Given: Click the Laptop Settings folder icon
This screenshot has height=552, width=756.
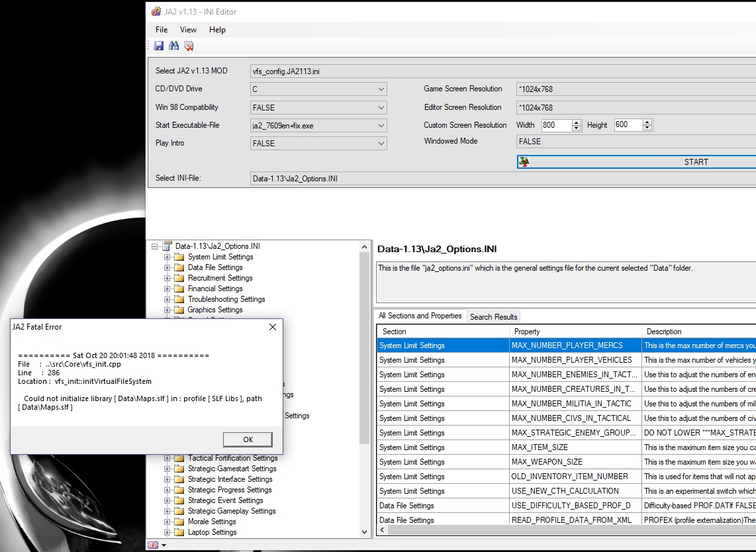Looking at the screenshot, I should [179, 532].
